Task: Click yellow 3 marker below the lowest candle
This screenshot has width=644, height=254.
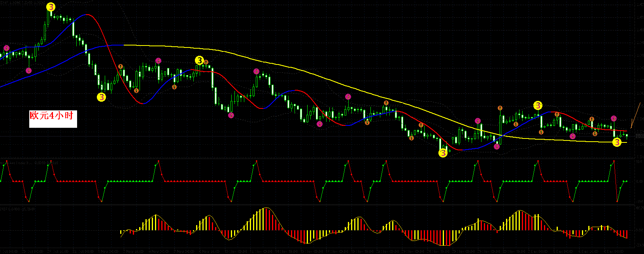Action: (443, 153)
